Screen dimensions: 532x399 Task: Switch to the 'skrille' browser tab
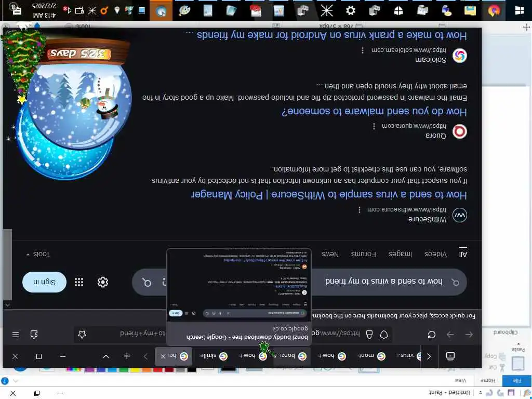[213, 356]
